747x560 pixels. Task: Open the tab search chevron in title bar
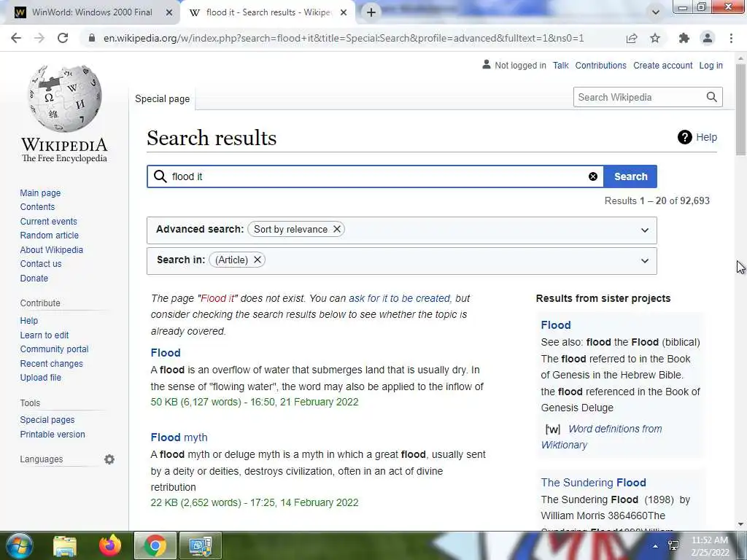point(656,12)
